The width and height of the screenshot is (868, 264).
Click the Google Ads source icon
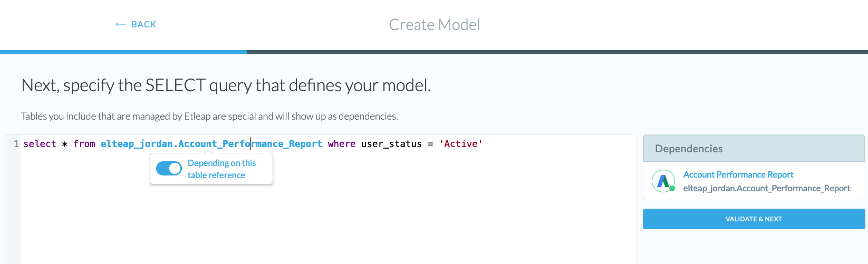point(663,181)
